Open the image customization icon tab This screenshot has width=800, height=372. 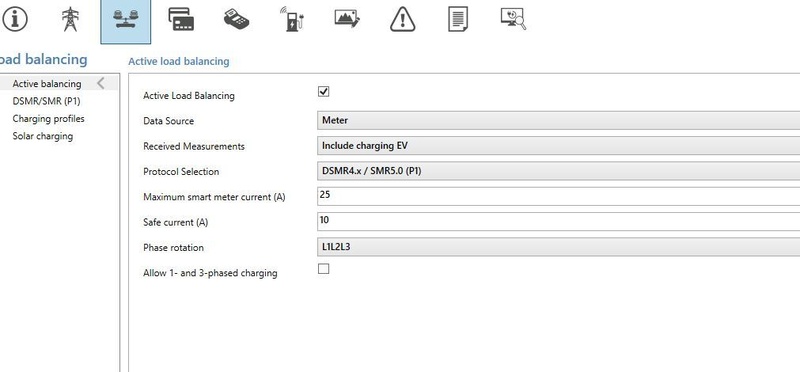pyautogui.click(x=347, y=18)
